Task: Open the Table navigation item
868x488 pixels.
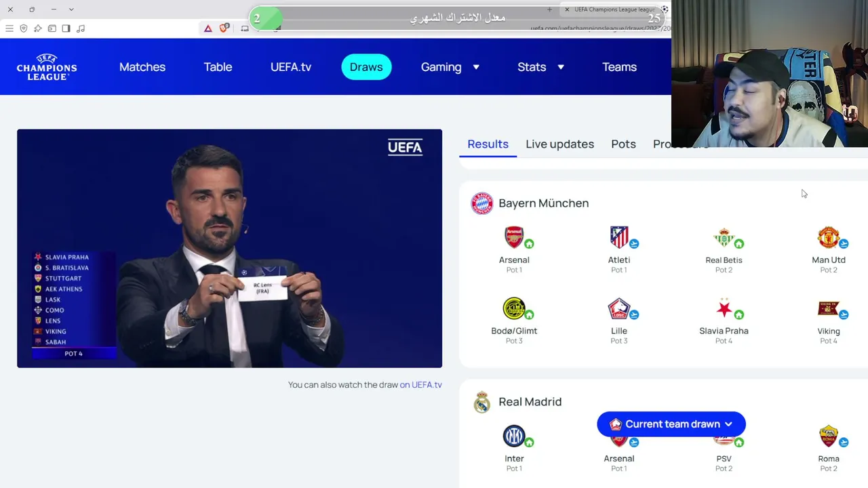Action: pyautogui.click(x=218, y=67)
